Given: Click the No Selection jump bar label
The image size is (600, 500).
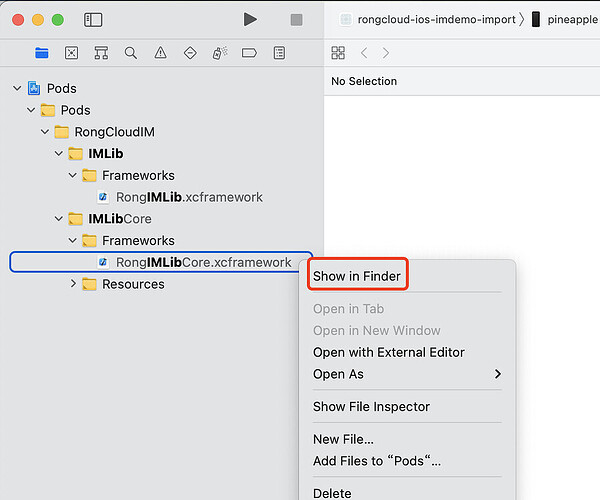Looking at the screenshot, I should pyautogui.click(x=364, y=81).
